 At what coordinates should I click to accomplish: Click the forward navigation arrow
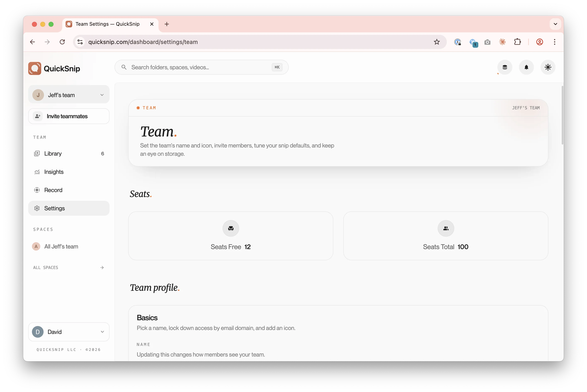(47, 42)
